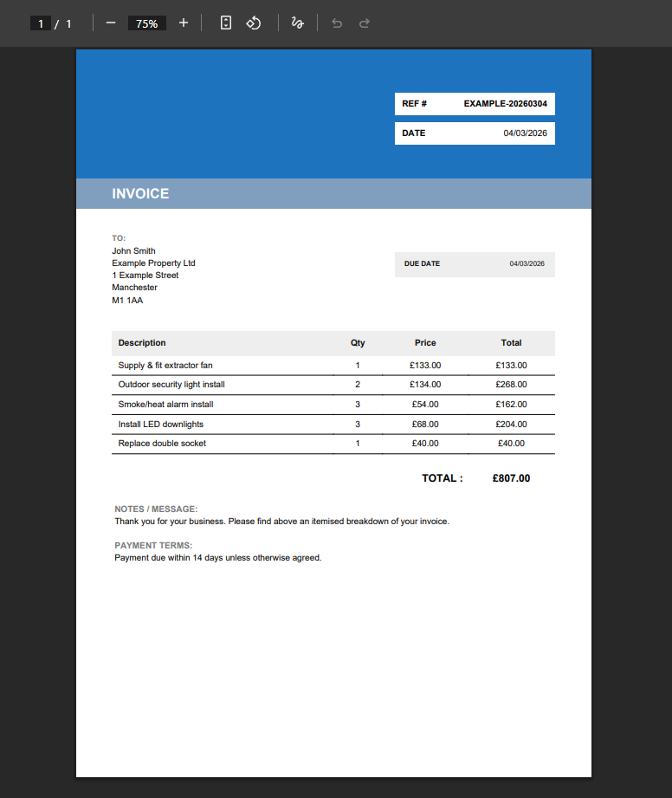Click the £807.00 total amount

tap(511, 478)
